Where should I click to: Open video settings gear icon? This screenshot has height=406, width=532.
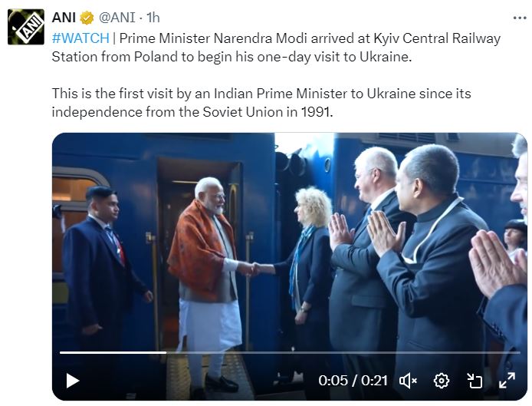(442, 381)
